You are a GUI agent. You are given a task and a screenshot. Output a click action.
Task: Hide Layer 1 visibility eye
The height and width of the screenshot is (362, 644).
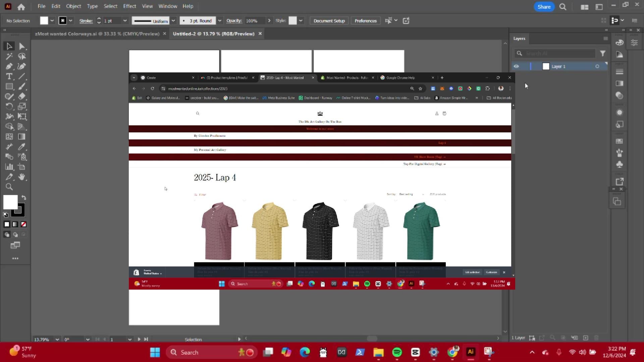tap(516, 66)
